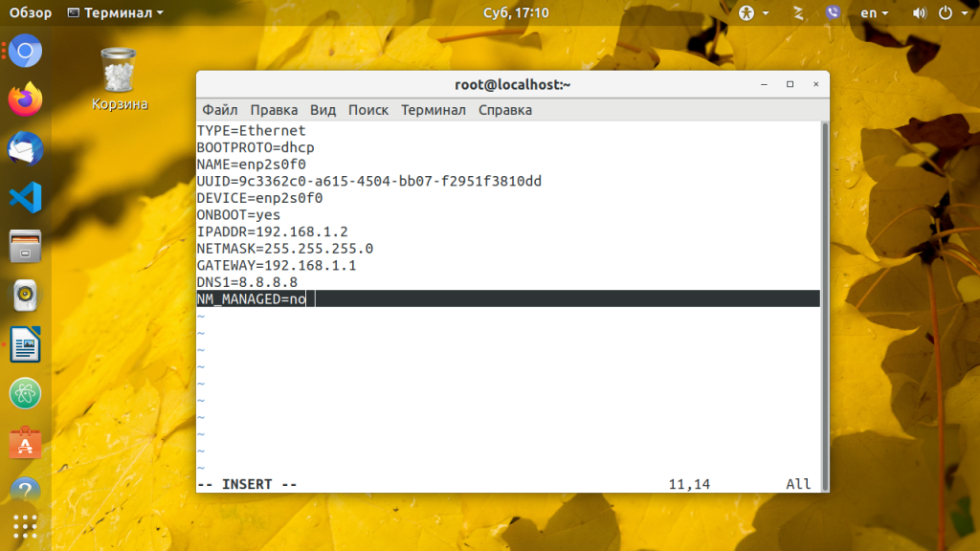The height and width of the screenshot is (551, 980).
Task: Expand the en keyboard layout dropdown
Action: [x=875, y=12]
